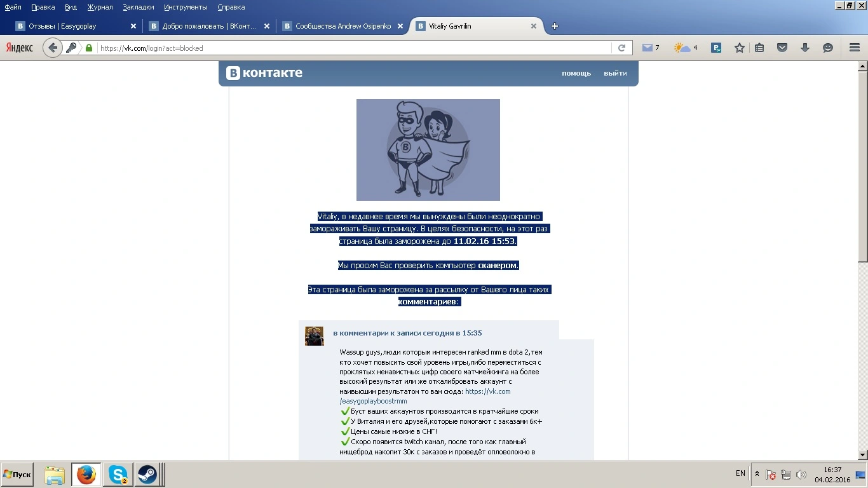Image resolution: width=868 pixels, height=488 pixels.
Task: Click the comment author avatar
Action: click(315, 336)
